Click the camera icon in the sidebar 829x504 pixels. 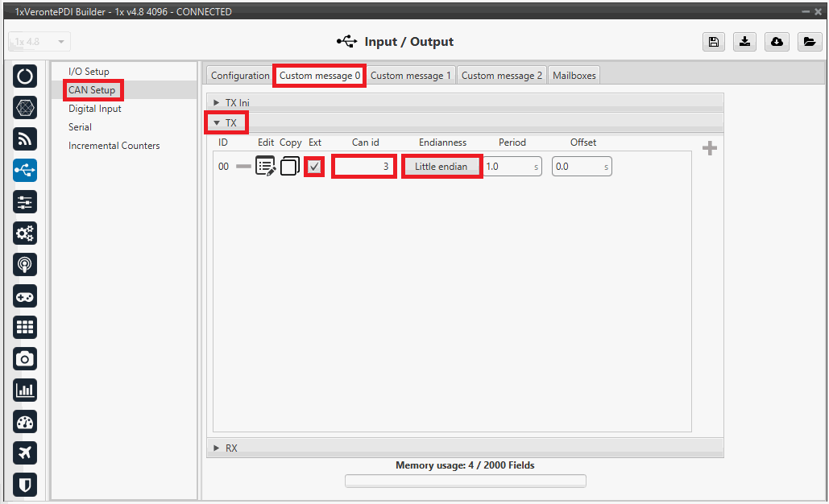tap(25, 358)
